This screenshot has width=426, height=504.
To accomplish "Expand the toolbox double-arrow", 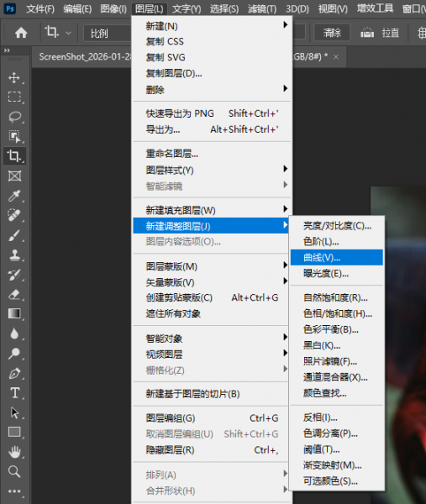I will click(x=7, y=50).
